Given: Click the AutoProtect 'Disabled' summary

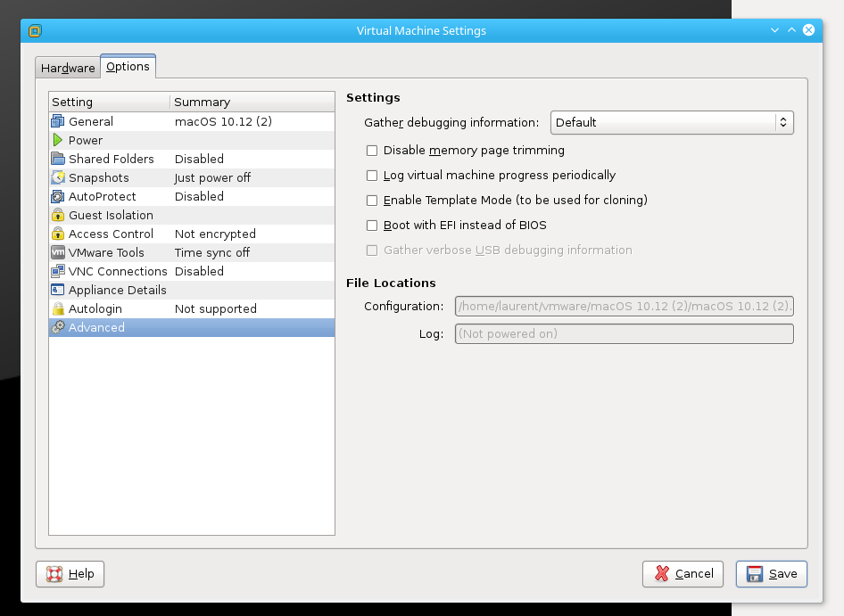Looking at the screenshot, I should pyautogui.click(x=199, y=196).
